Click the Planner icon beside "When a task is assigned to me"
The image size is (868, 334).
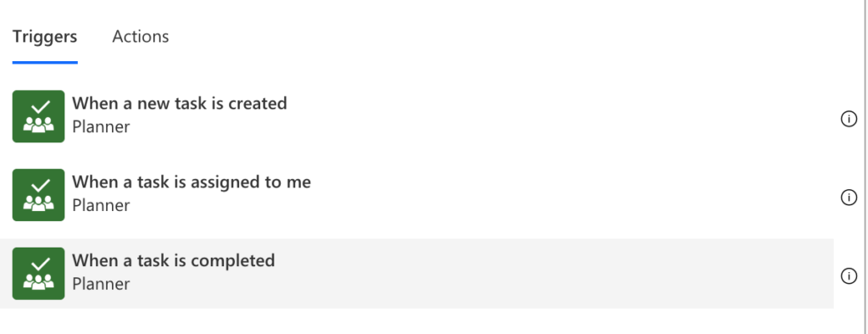[38, 195]
